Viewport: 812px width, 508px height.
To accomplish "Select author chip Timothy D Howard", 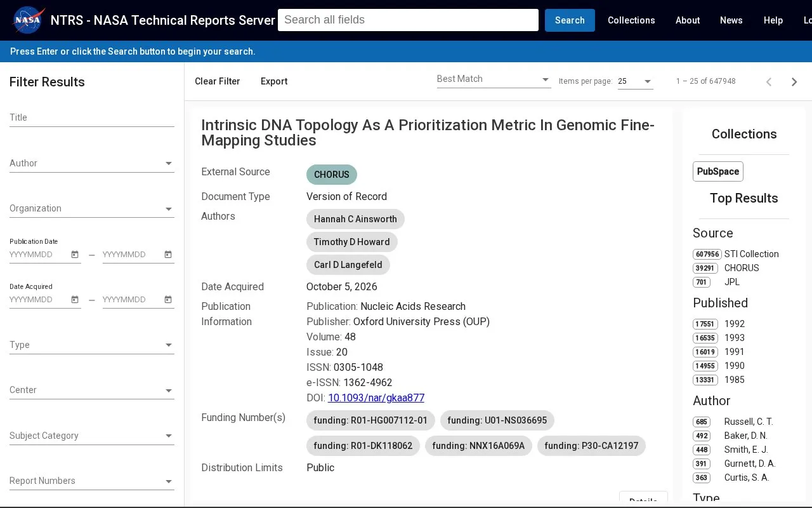I will coord(352,242).
